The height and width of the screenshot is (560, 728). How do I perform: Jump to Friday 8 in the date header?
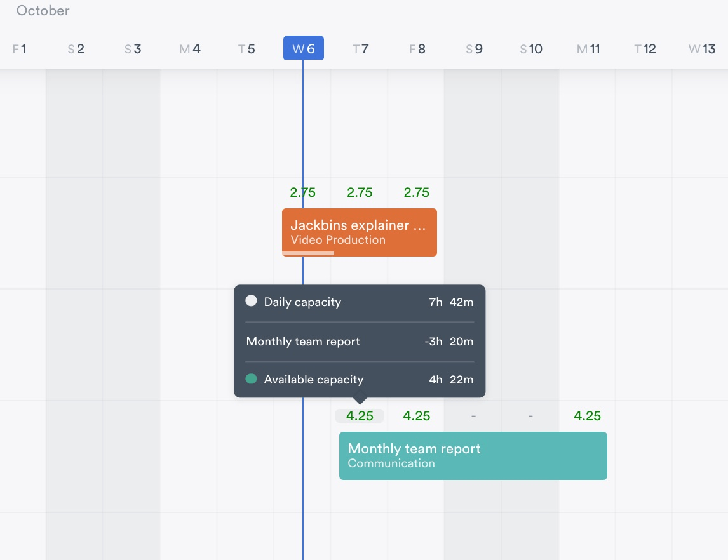click(417, 49)
